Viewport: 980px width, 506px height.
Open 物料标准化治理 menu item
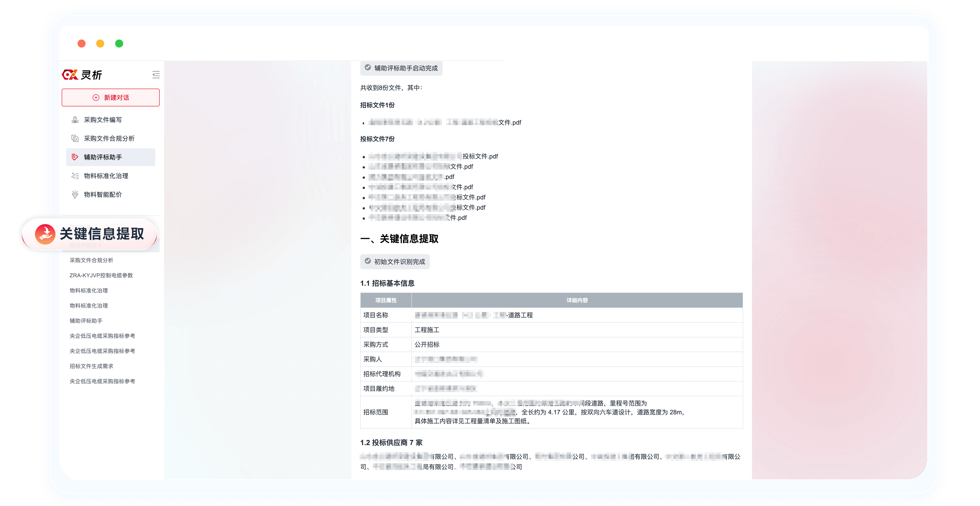[x=110, y=176]
